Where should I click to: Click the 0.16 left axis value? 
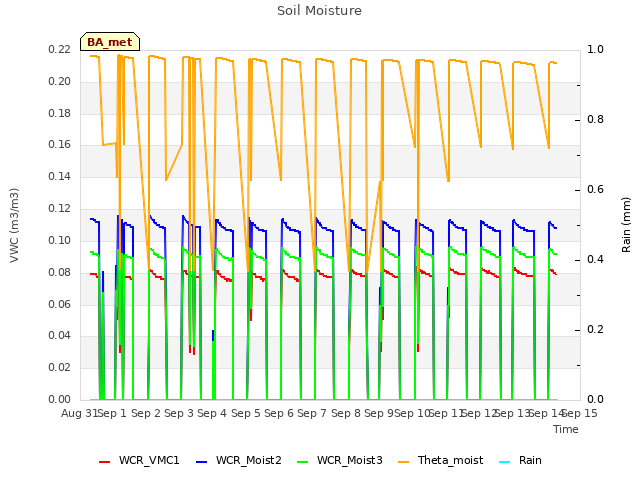point(60,144)
